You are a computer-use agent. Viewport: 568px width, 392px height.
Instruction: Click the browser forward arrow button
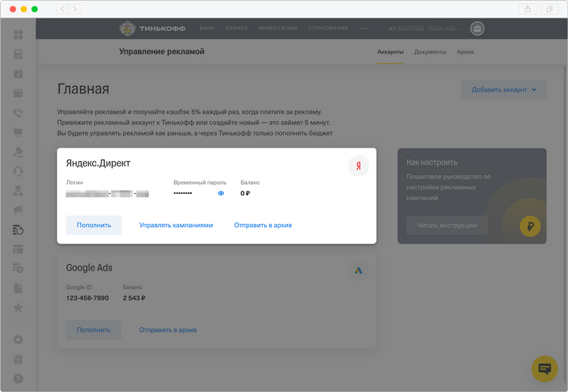(x=75, y=9)
